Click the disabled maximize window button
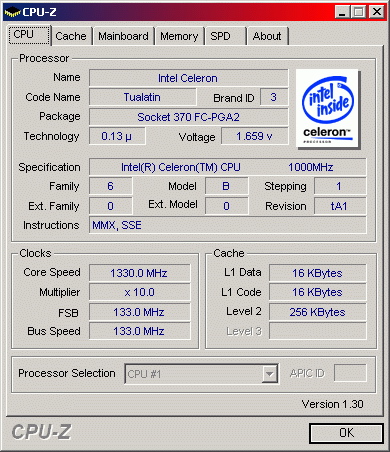This screenshot has width=390, height=452. click(358, 12)
